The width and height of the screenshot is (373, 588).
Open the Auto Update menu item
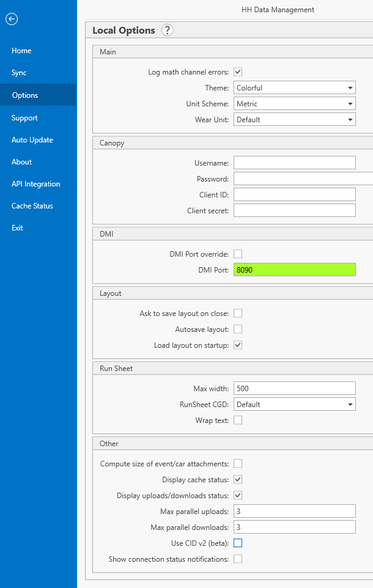coord(32,140)
